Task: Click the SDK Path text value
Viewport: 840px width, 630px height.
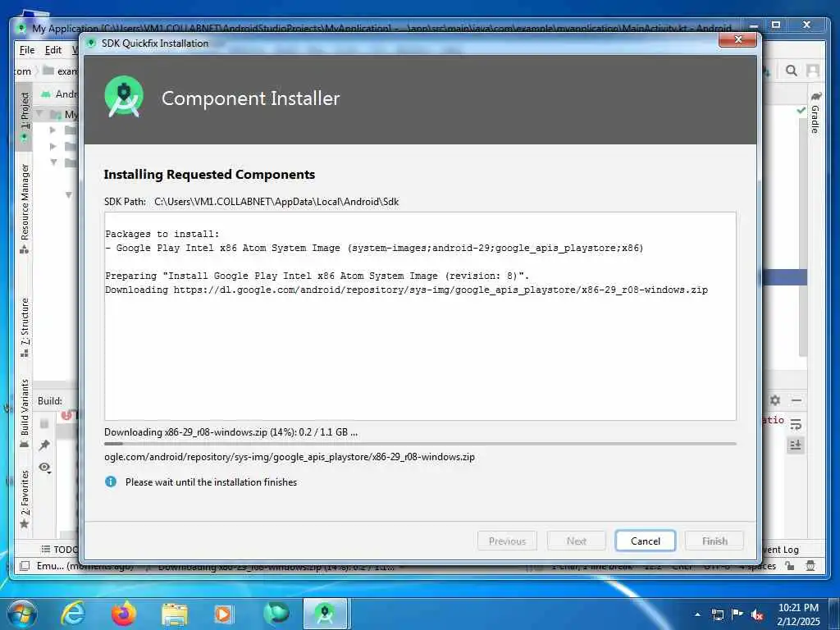Action: [x=276, y=202]
